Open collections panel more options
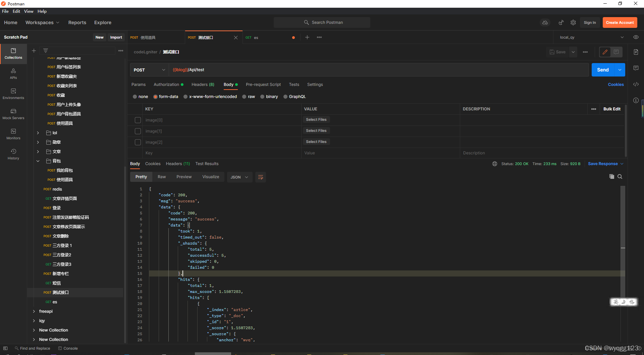 coord(121,51)
